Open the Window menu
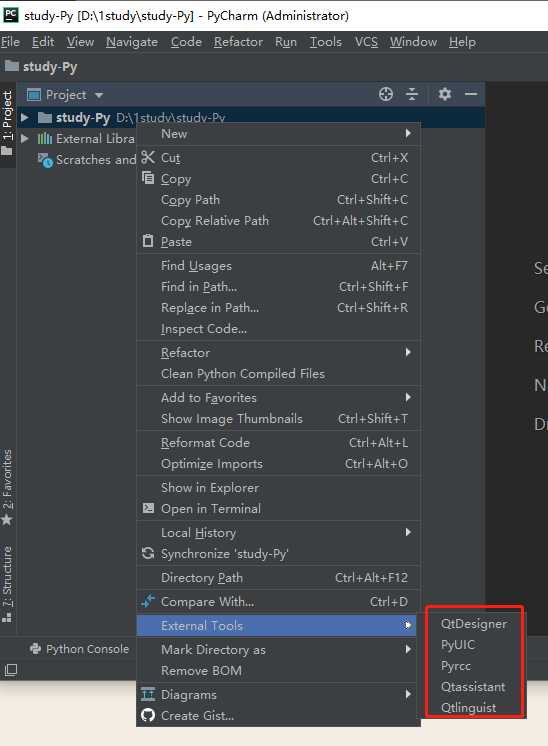This screenshot has height=746, width=548. tap(413, 42)
